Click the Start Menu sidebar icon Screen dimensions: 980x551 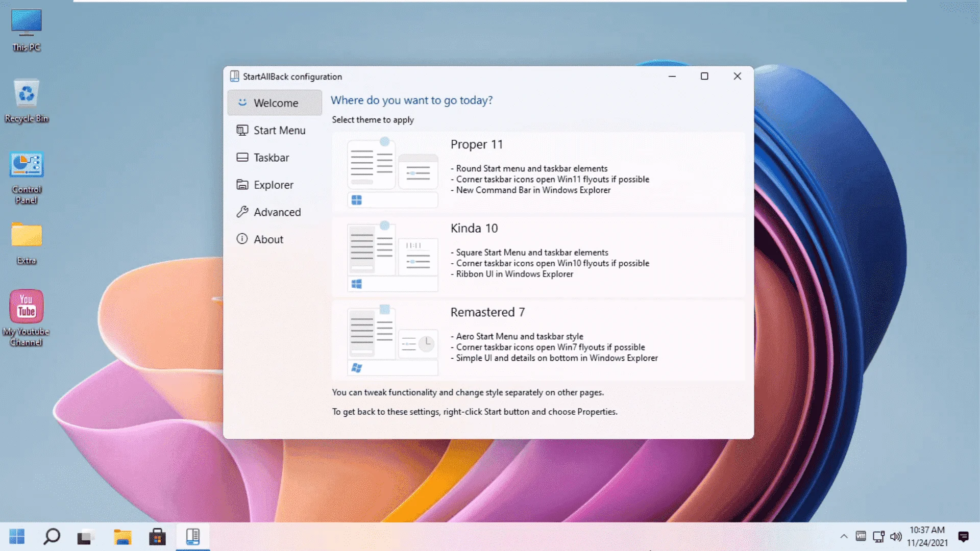(242, 130)
